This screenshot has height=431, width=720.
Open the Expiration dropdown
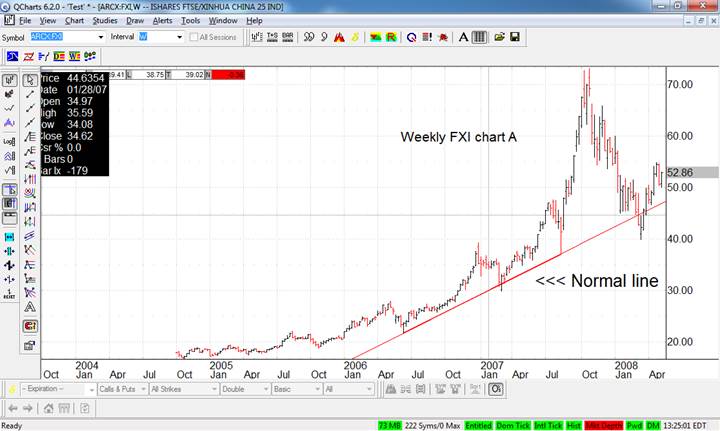coord(58,389)
